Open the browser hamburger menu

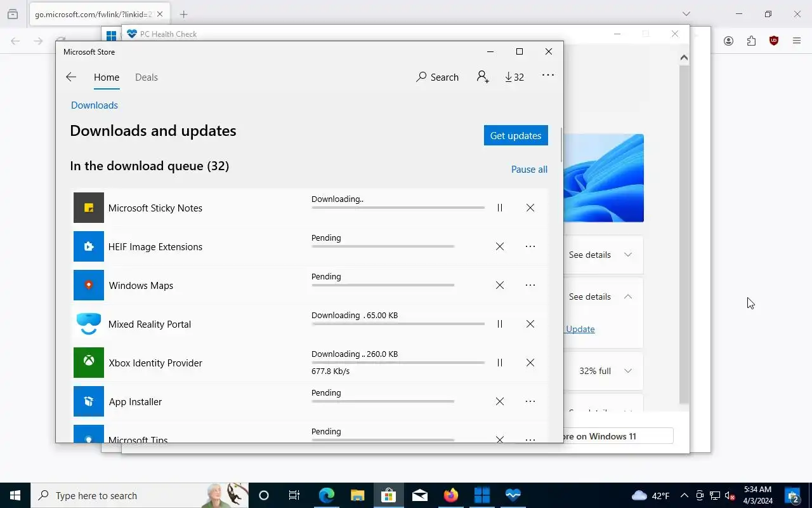point(797,41)
